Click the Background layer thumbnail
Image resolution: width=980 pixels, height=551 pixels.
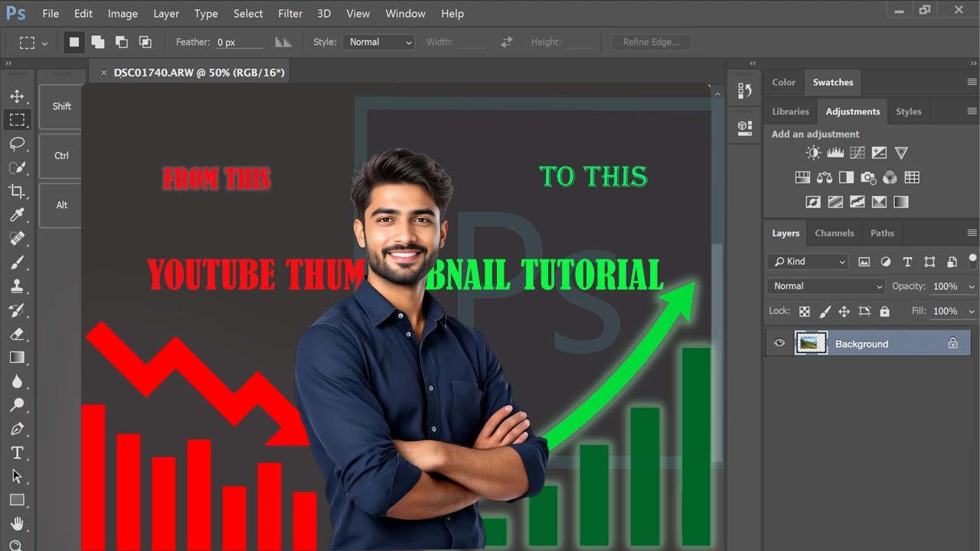point(811,343)
